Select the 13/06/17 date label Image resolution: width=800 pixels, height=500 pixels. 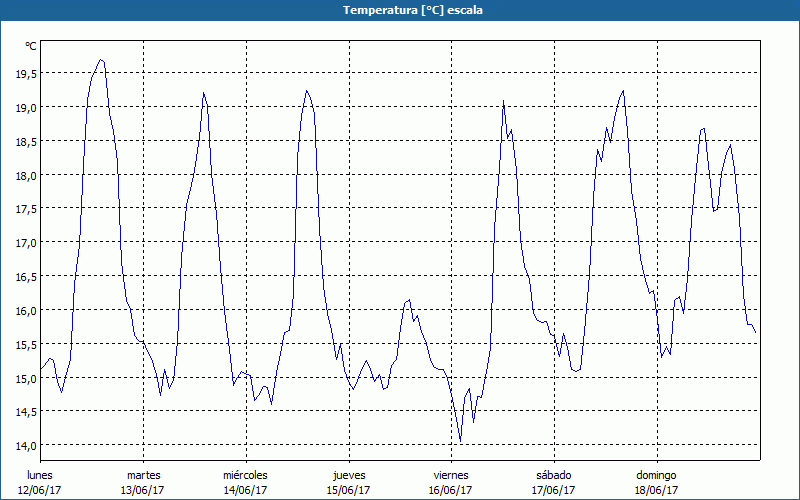tap(143, 490)
